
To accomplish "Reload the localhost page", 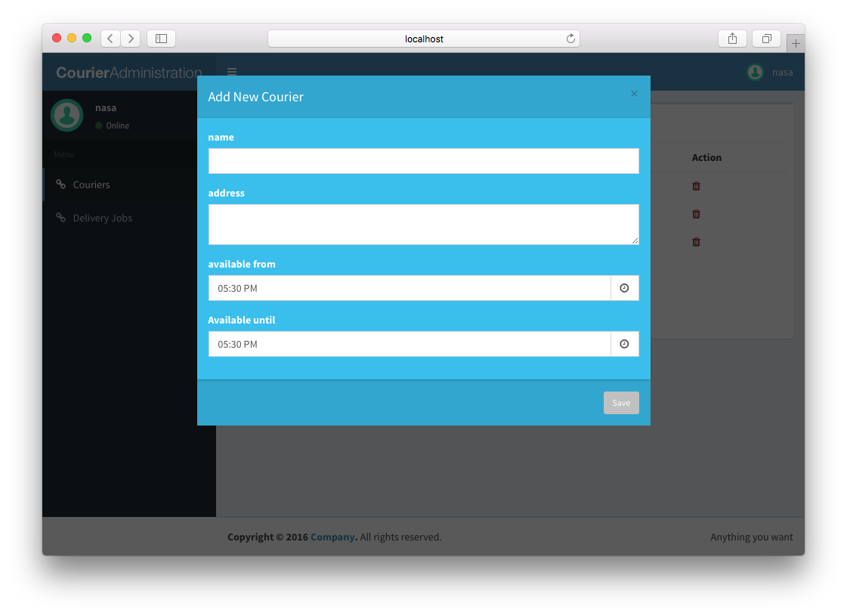I will tap(570, 39).
